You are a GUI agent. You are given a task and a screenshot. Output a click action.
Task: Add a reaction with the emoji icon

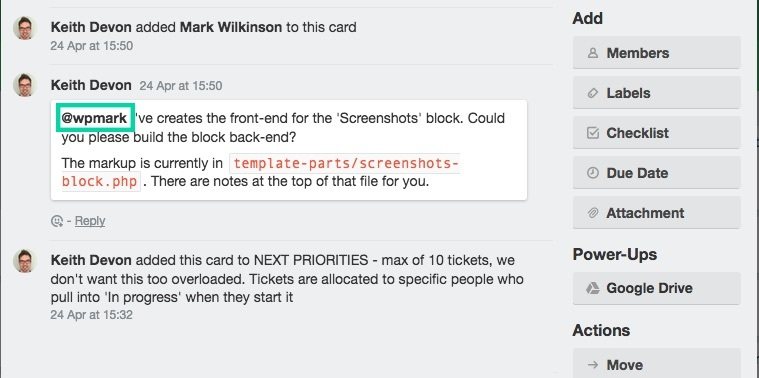point(57,221)
